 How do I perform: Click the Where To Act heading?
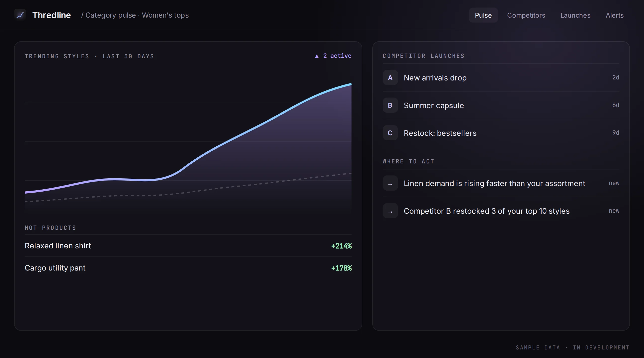point(408,161)
